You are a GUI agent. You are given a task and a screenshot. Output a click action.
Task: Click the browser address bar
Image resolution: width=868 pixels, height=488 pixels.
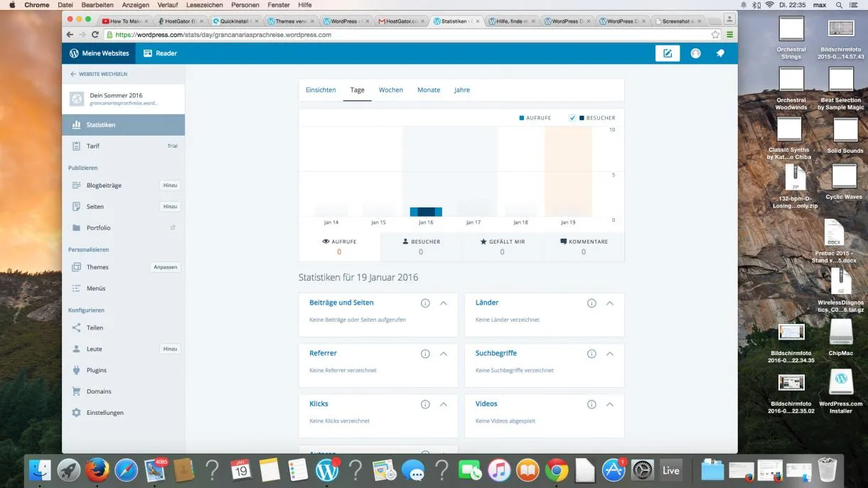tap(407, 34)
